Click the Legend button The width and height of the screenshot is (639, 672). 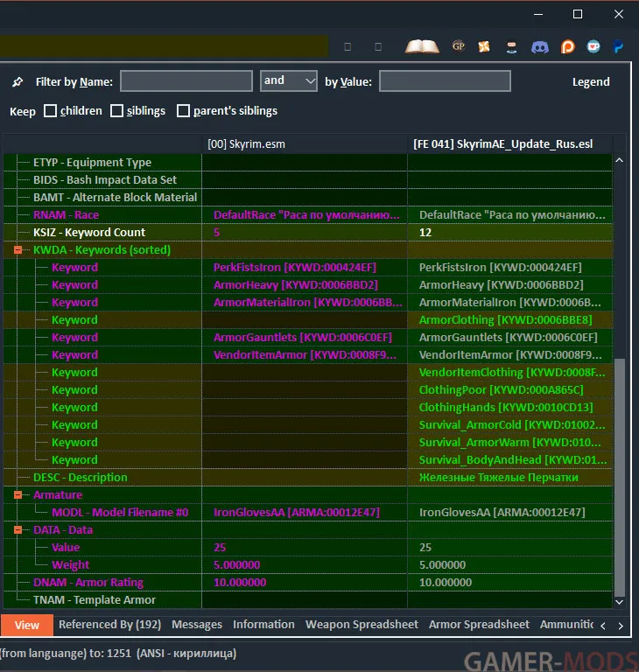591,82
